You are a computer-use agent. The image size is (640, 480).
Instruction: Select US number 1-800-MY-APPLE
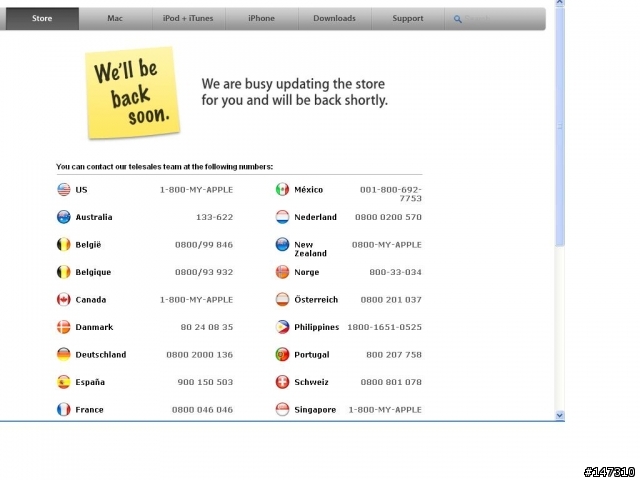point(196,190)
